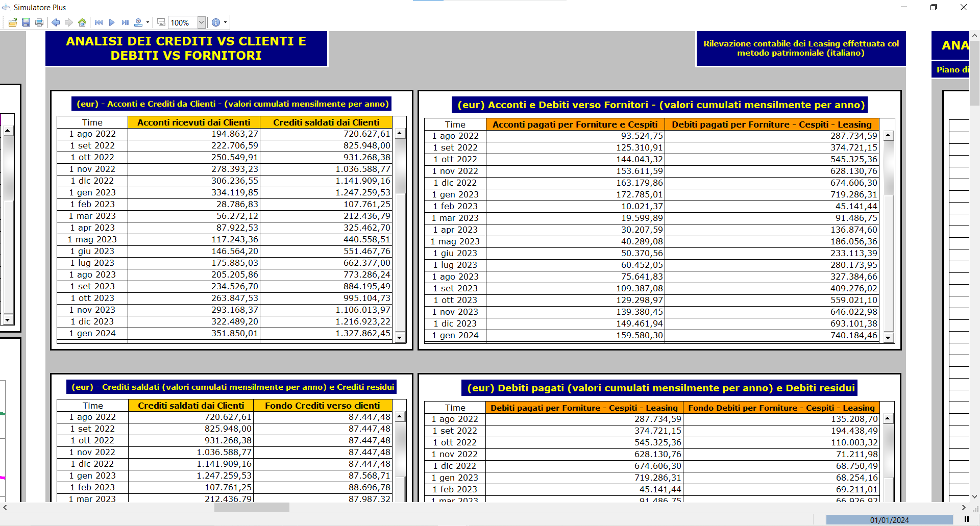Click the 100% zoom input field
This screenshot has height=526, width=980.
183,22
